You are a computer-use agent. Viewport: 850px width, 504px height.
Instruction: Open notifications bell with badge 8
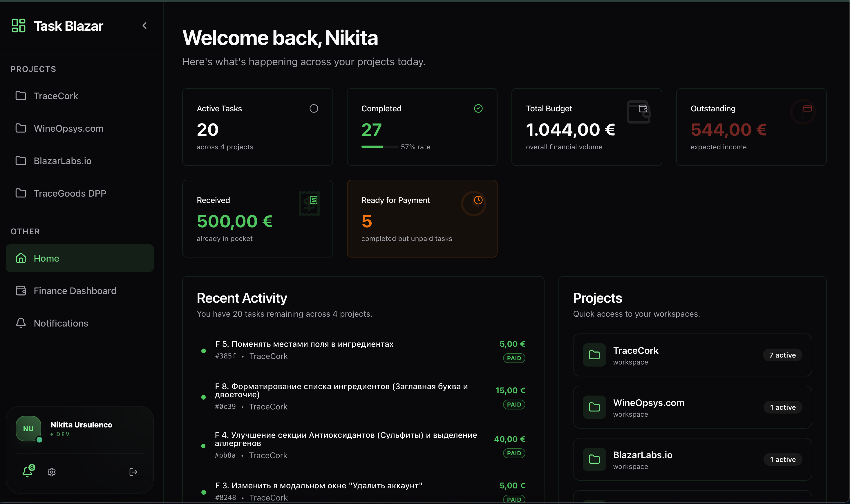tap(28, 472)
